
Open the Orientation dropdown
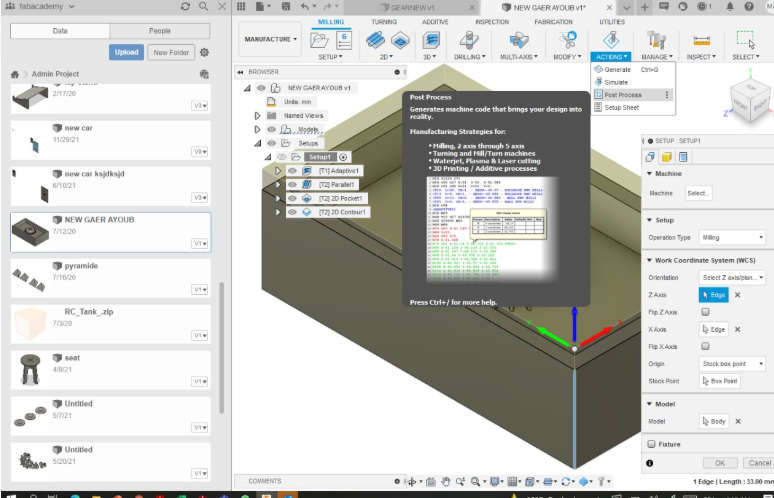coord(732,277)
